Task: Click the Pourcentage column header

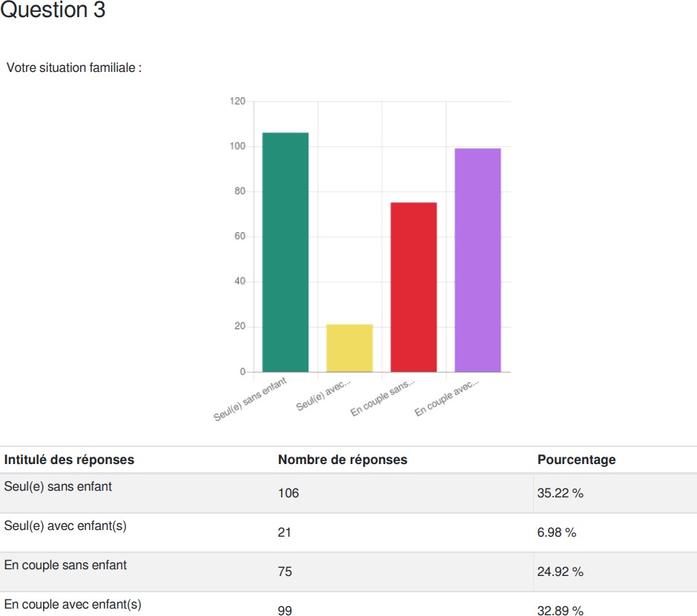Action: pos(576,460)
